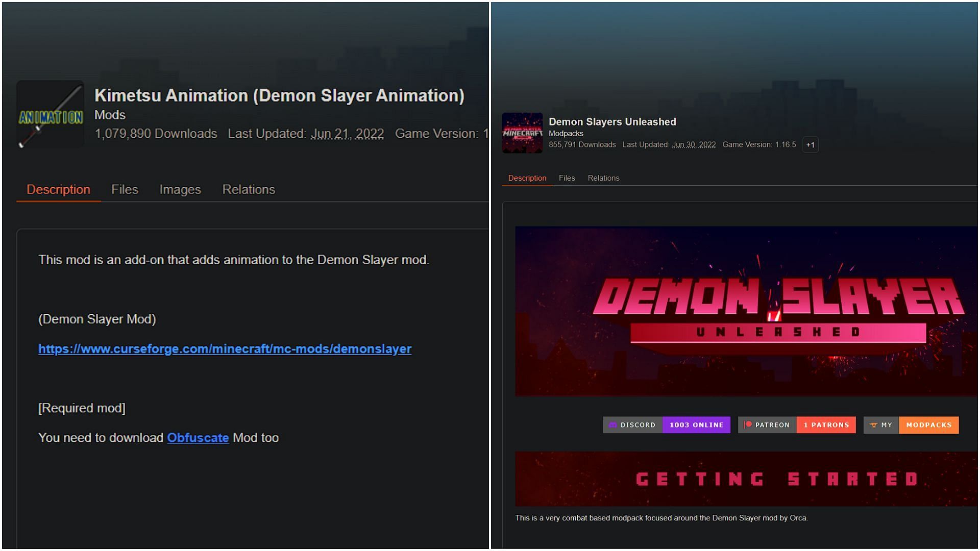This screenshot has width=980, height=551.
Task: Enable the 1 PATRONS supporter toggle
Action: click(x=824, y=424)
